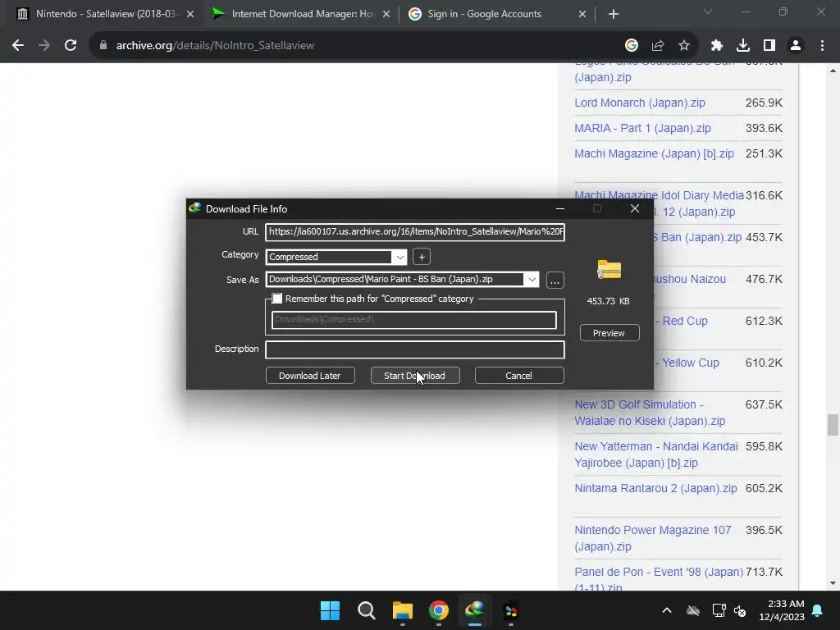Screen dimensions: 840x630
Task: Open Google icon in address bar
Action: (632, 46)
